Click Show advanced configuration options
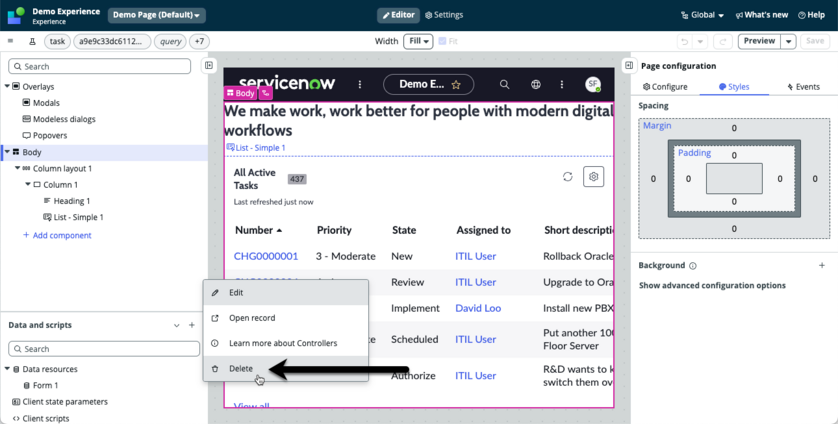 pyautogui.click(x=712, y=285)
